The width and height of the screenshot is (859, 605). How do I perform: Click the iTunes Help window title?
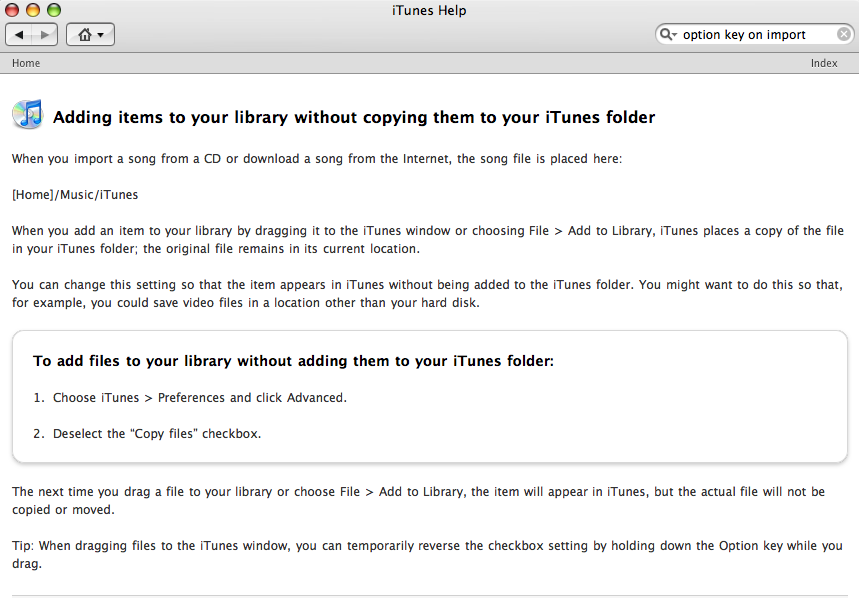[430, 10]
